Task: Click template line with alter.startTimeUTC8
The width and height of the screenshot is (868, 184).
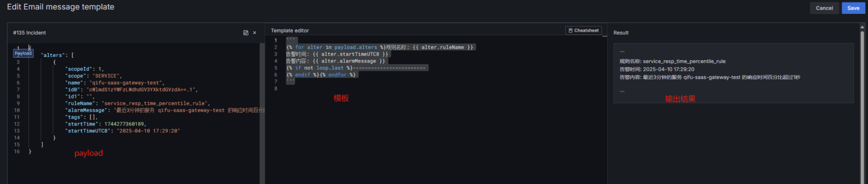Action: coord(337,54)
